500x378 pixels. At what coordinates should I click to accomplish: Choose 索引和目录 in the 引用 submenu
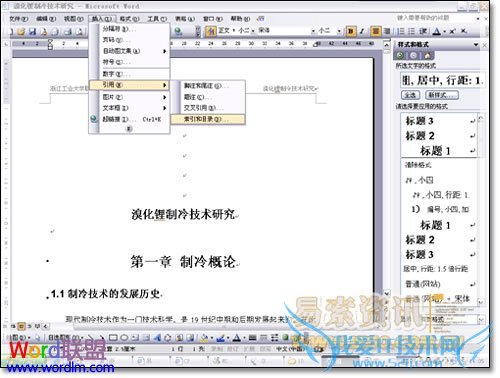tap(208, 119)
